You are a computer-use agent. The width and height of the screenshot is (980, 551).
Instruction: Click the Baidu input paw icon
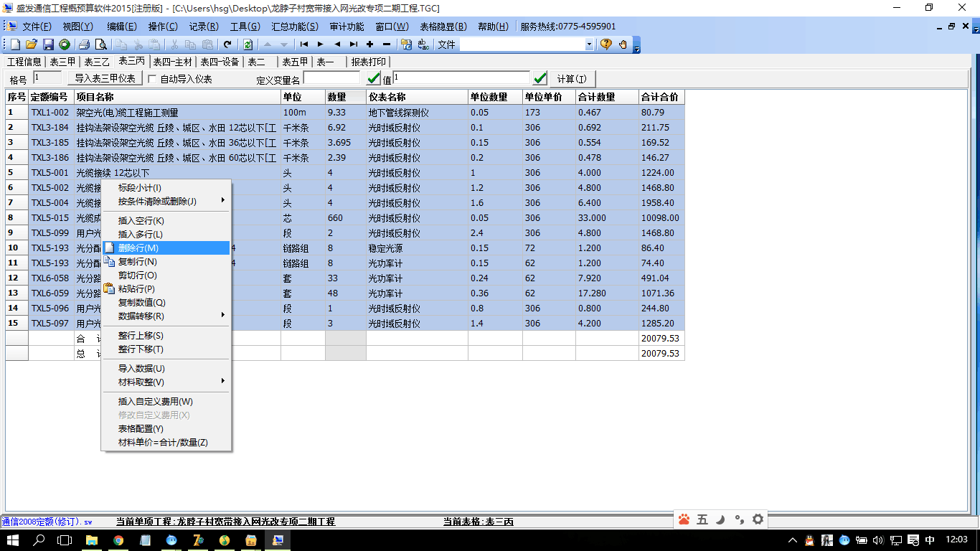click(684, 519)
